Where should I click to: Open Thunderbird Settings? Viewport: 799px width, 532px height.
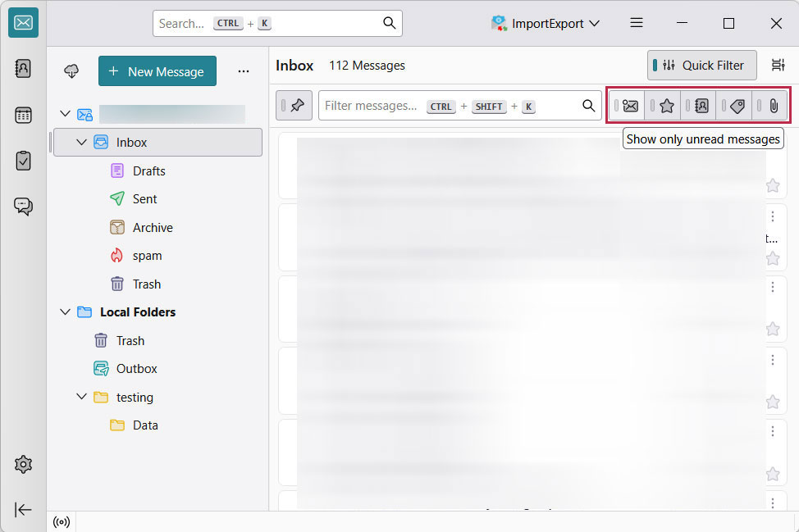pyautogui.click(x=23, y=464)
